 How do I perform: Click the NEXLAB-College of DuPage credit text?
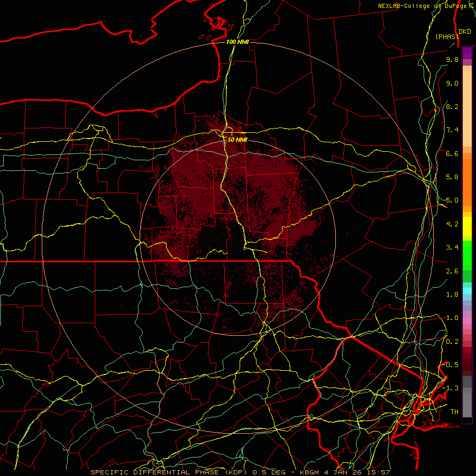click(424, 6)
